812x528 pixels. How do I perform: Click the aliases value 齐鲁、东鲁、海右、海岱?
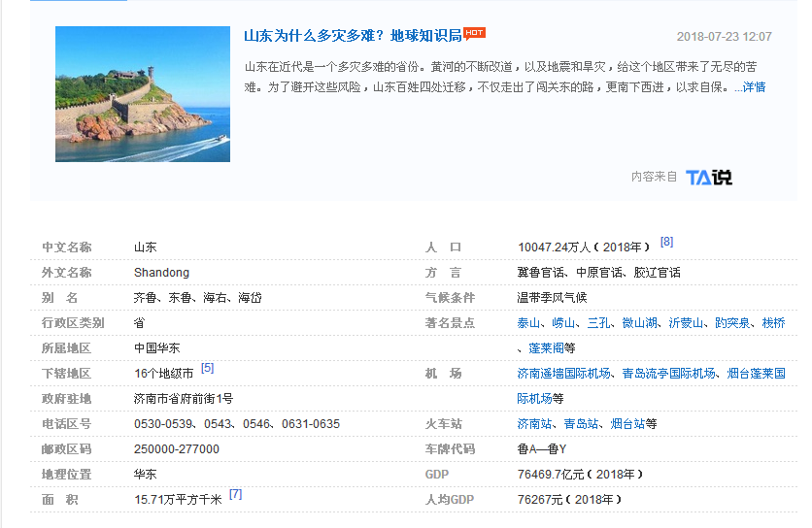[x=198, y=298]
